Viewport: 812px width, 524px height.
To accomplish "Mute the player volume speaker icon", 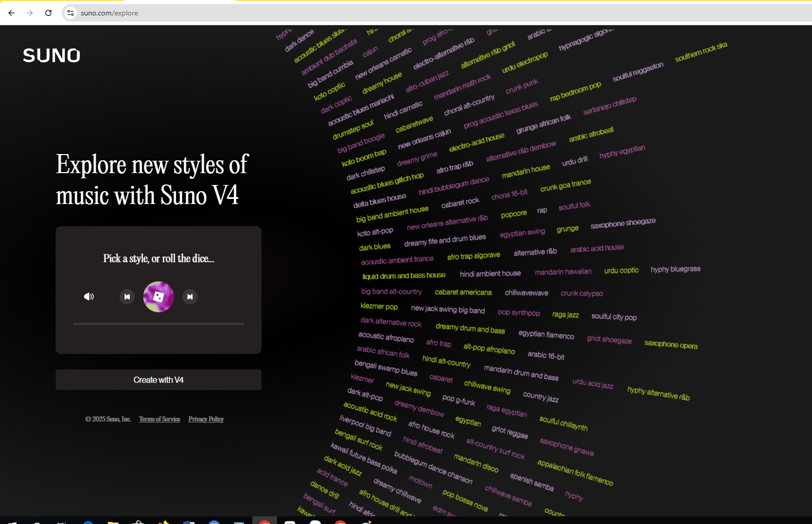I will [89, 296].
